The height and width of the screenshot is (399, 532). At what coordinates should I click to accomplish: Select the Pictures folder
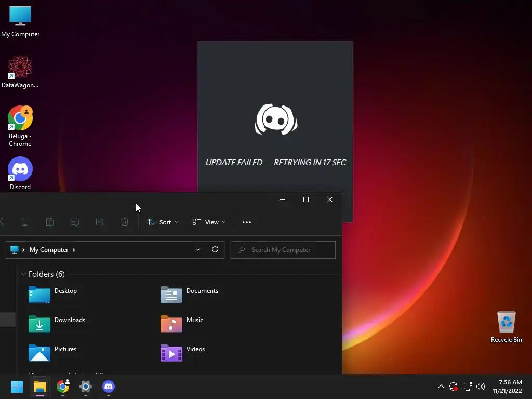[x=53, y=353]
